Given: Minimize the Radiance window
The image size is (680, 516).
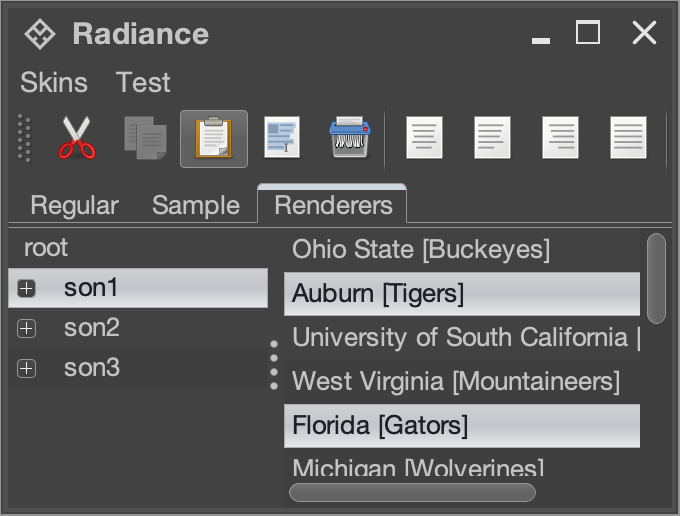Looking at the screenshot, I should [541, 40].
